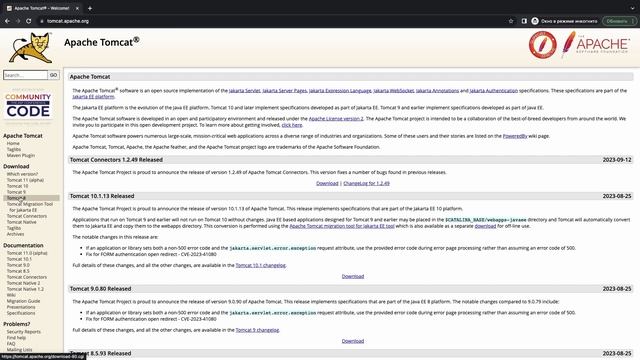Open Apache Tomcat migration tool for Jakarta EE link
This screenshot has width=640, height=360.
pos(342,226)
